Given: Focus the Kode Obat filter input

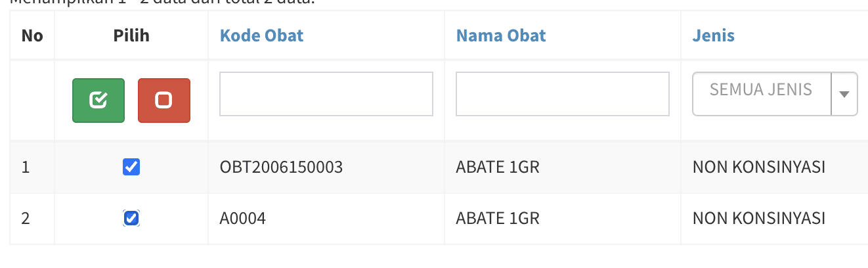Looking at the screenshot, I should click(x=326, y=94).
